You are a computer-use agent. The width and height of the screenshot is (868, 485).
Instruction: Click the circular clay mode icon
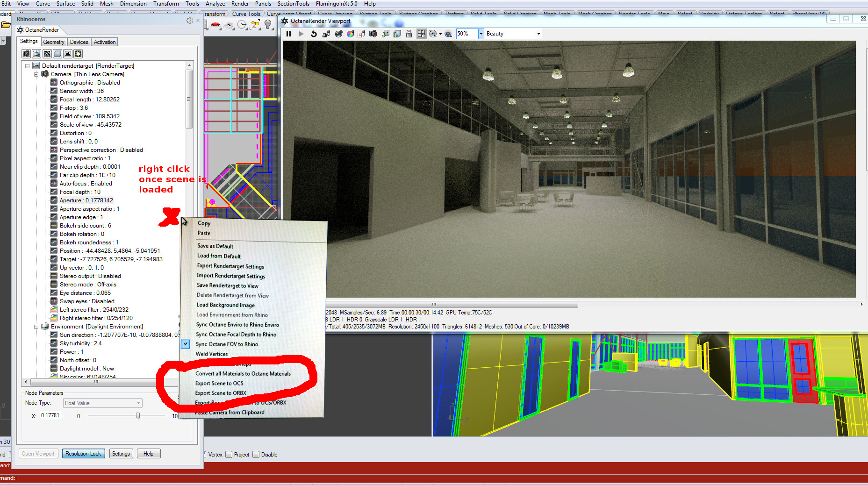[433, 34]
